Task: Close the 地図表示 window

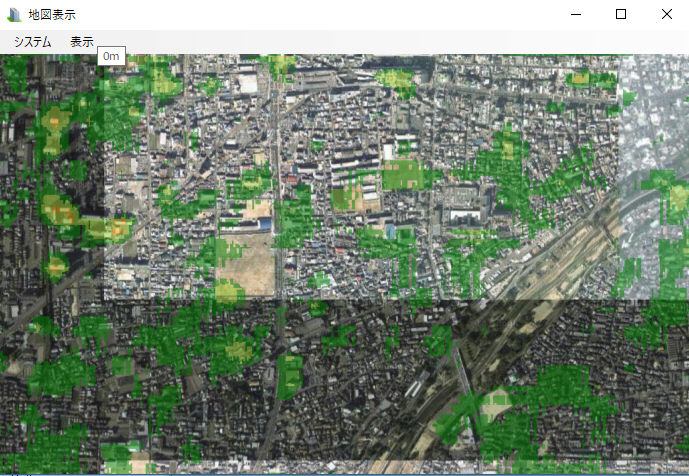Action: click(x=666, y=14)
